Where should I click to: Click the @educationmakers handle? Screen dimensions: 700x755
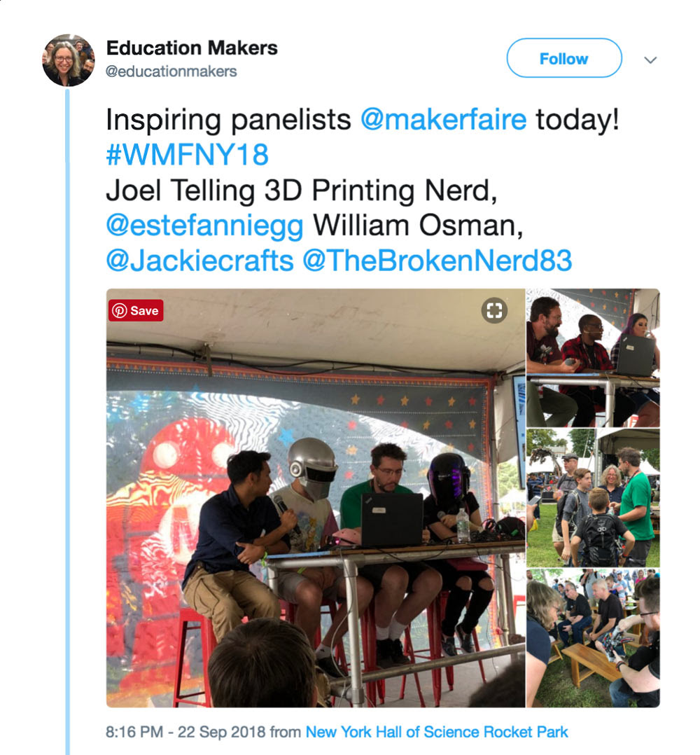pyautogui.click(x=171, y=71)
